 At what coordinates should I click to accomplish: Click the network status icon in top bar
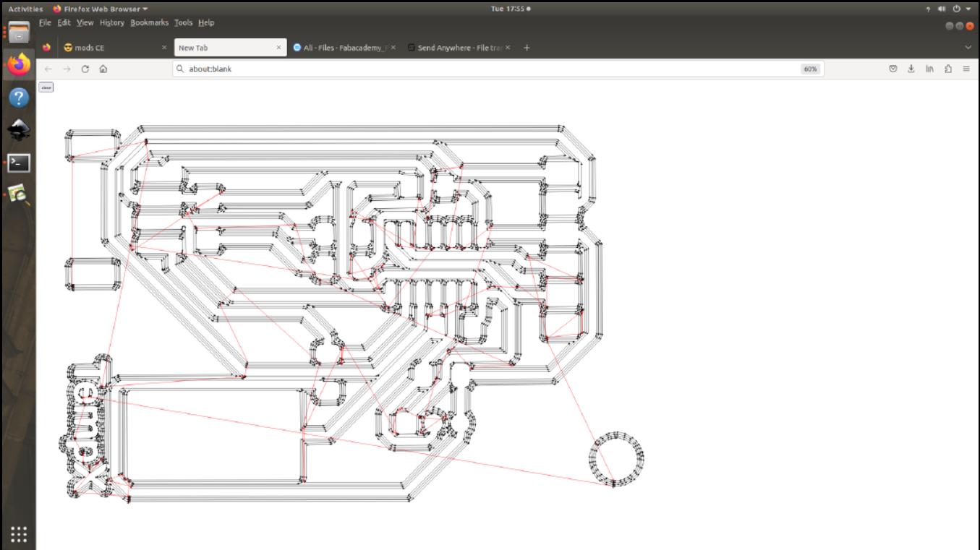click(x=929, y=9)
